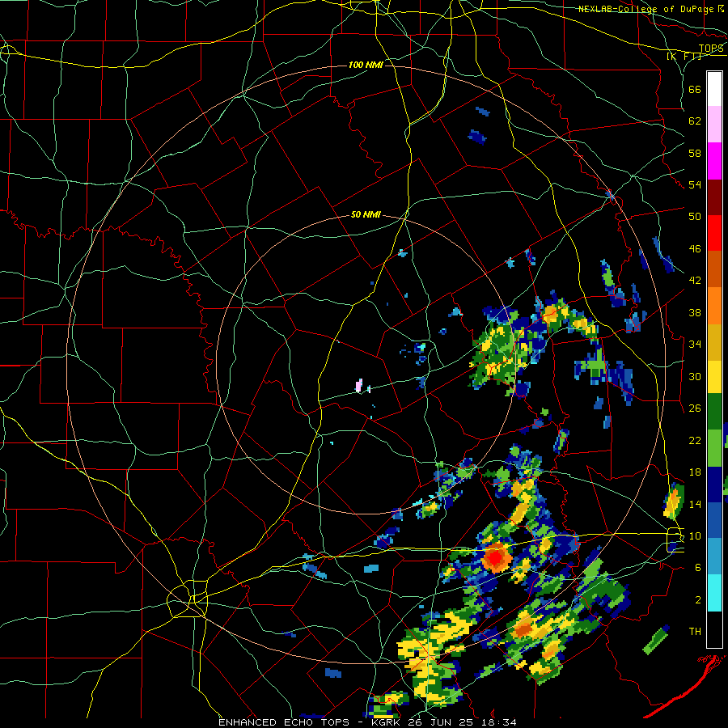The width and height of the screenshot is (728, 728).
Task: Click the legend value 66
Action: 695,89
